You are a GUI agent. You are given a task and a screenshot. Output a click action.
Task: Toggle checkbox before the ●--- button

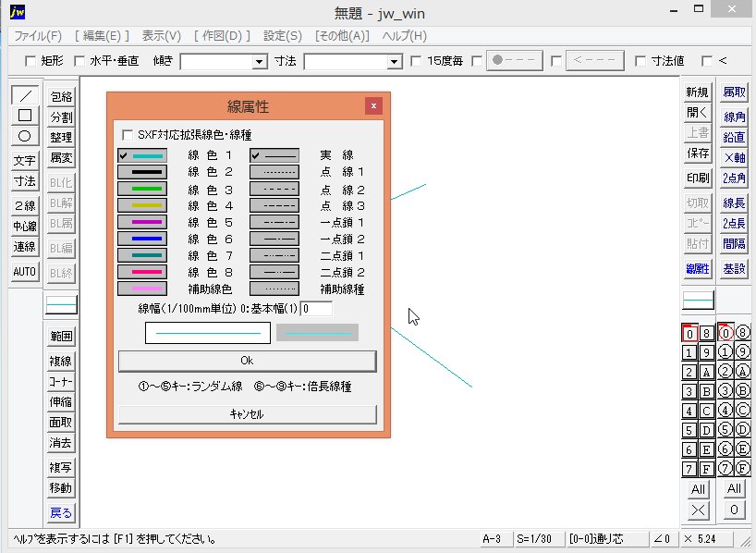(x=477, y=61)
